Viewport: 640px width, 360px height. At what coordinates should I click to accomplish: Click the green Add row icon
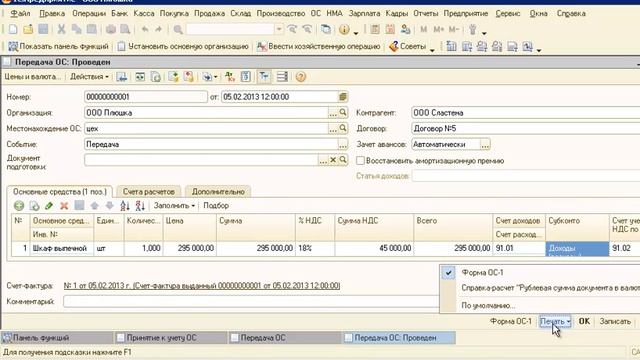(x=19, y=206)
